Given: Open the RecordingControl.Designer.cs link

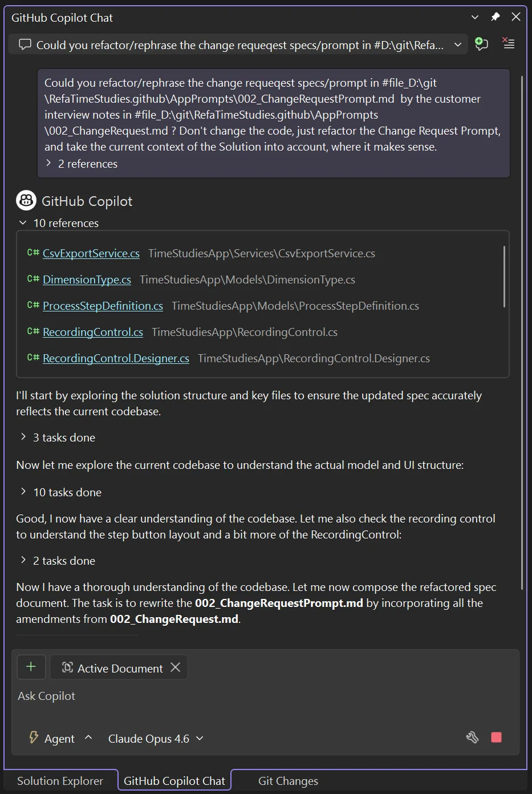Looking at the screenshot, I should point(116,358).
